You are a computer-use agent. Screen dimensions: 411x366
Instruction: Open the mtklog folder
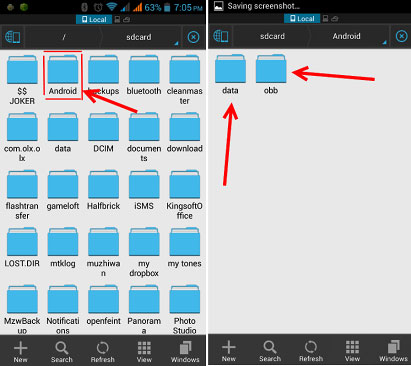point(63,248)
